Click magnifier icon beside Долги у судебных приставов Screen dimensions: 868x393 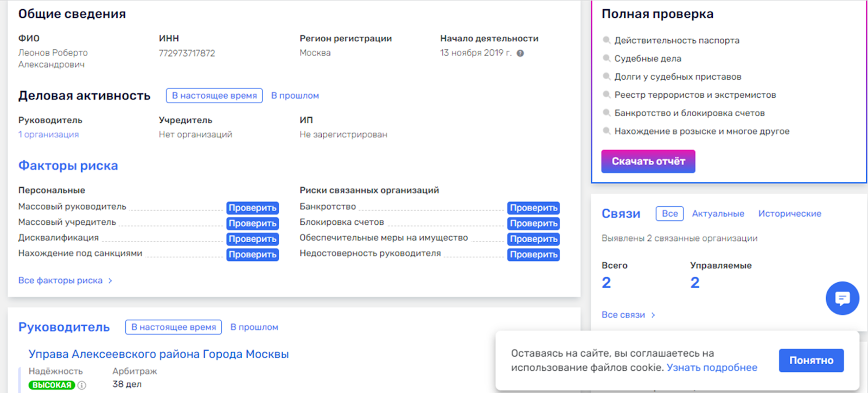tap(607, 77)
